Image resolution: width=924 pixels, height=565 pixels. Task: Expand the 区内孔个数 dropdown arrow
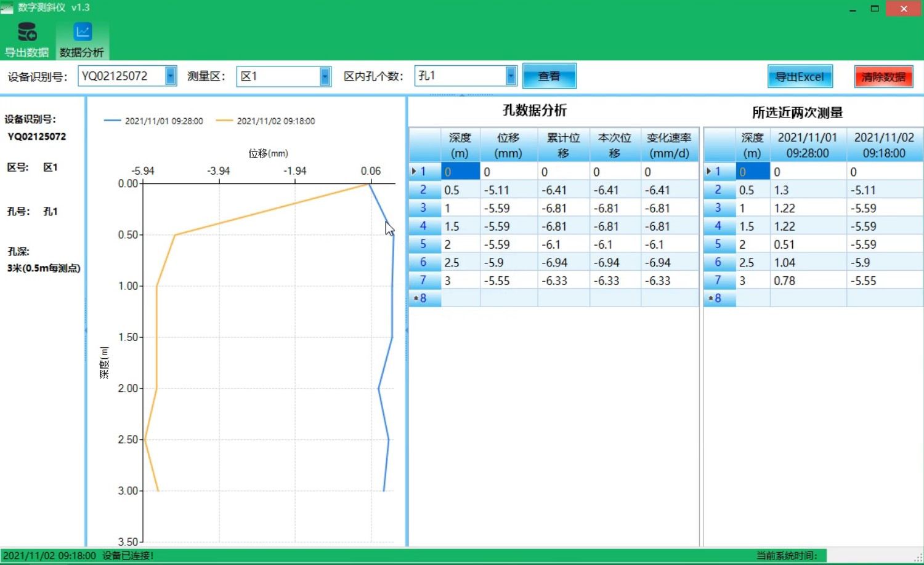tap(511, 76)
